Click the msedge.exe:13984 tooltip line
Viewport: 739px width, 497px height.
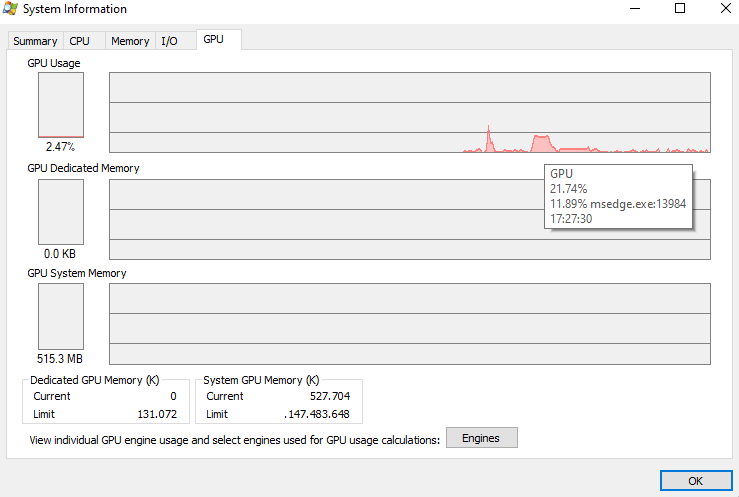click(x=618, y=204)
